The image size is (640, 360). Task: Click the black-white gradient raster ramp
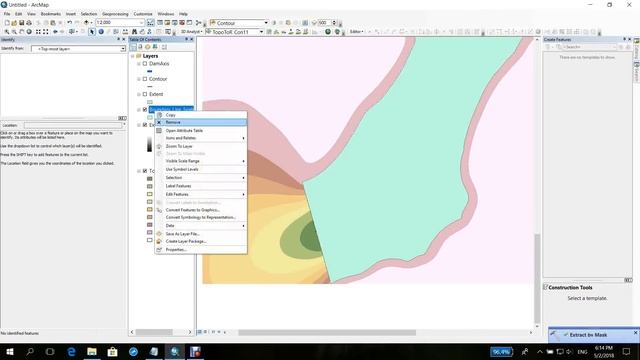[x=149, y=144]
